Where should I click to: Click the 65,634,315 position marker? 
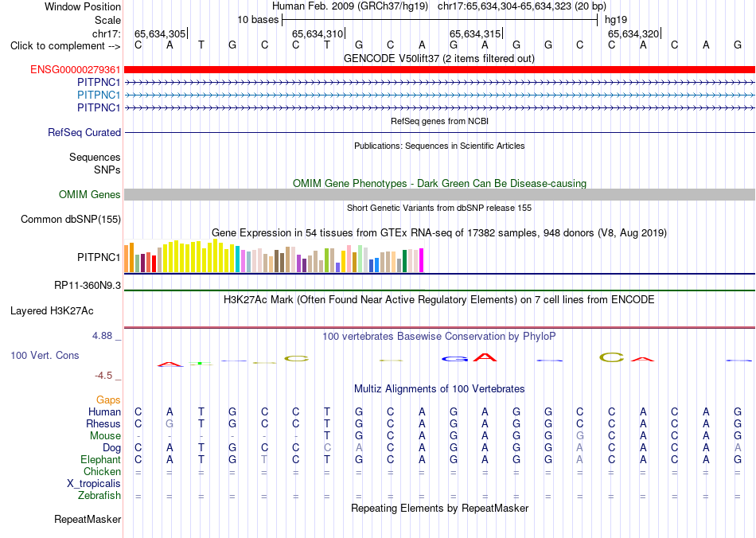475,33
